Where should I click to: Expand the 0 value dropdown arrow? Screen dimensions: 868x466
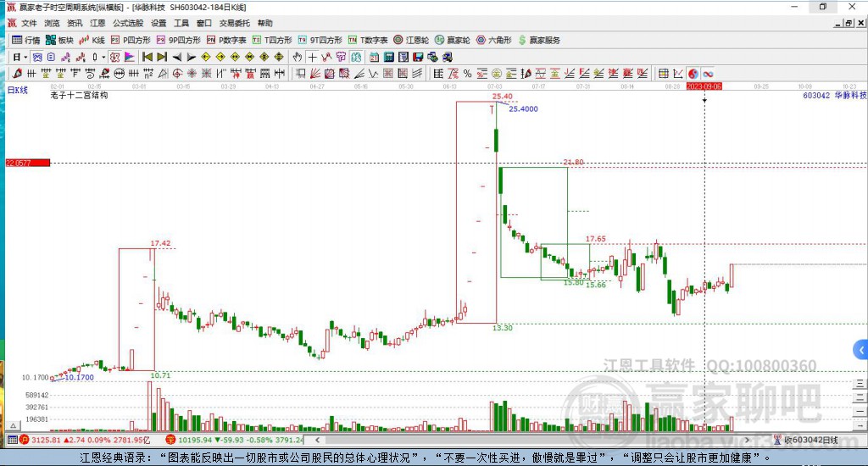(103, 57)
